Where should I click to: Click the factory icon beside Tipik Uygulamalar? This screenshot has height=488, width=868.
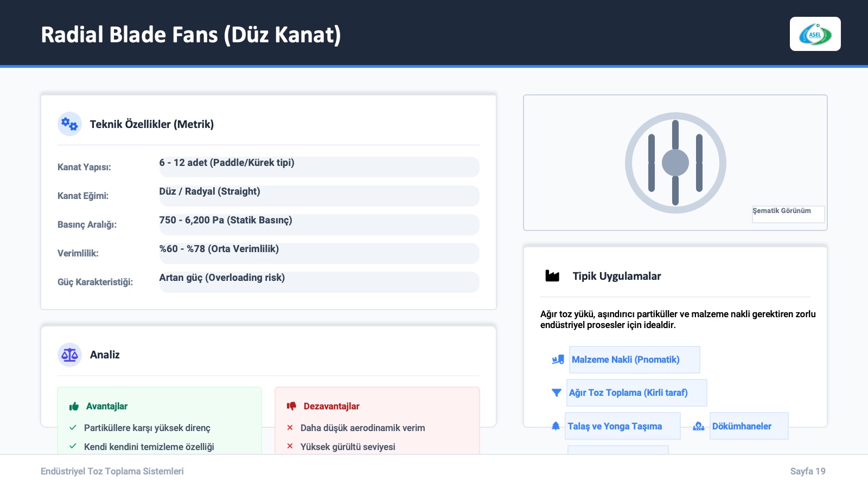pyautogui.click(x=552, y=276)
